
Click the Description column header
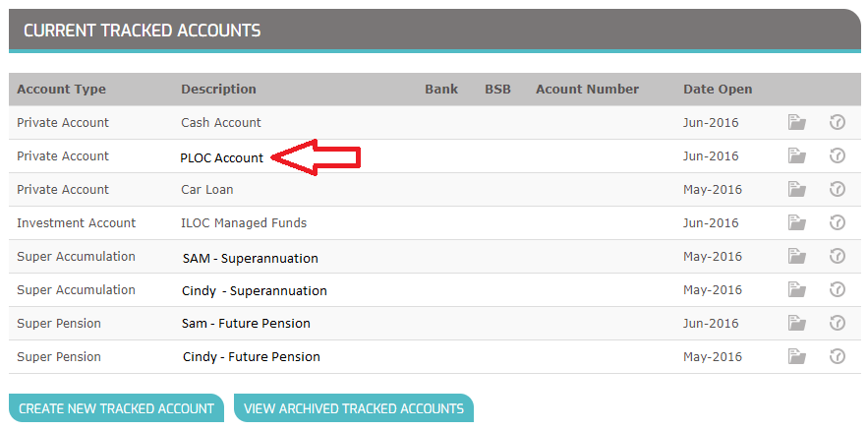218,90
